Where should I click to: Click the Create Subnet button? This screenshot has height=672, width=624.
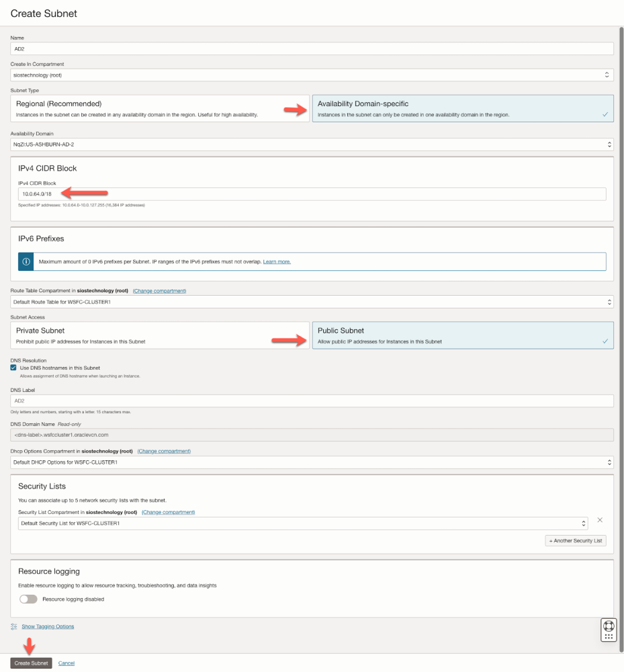(32, 663)
